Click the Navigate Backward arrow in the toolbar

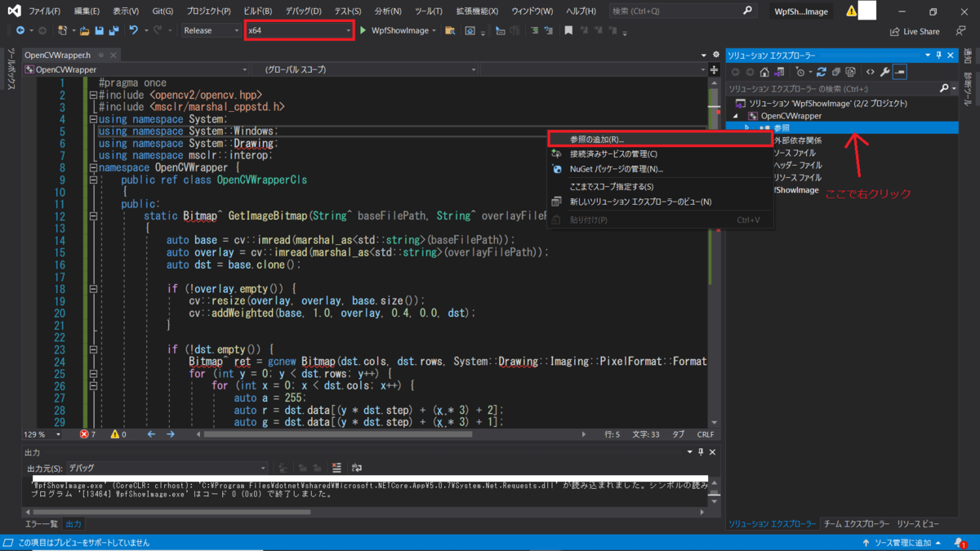[19, 30]
